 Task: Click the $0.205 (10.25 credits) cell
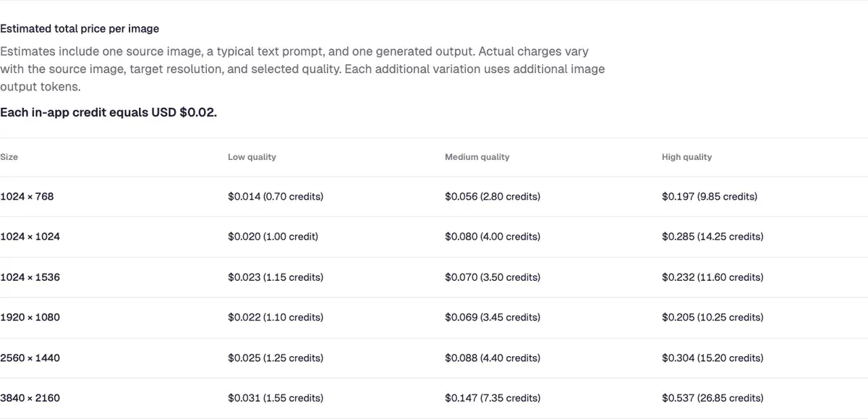[712, 318]
